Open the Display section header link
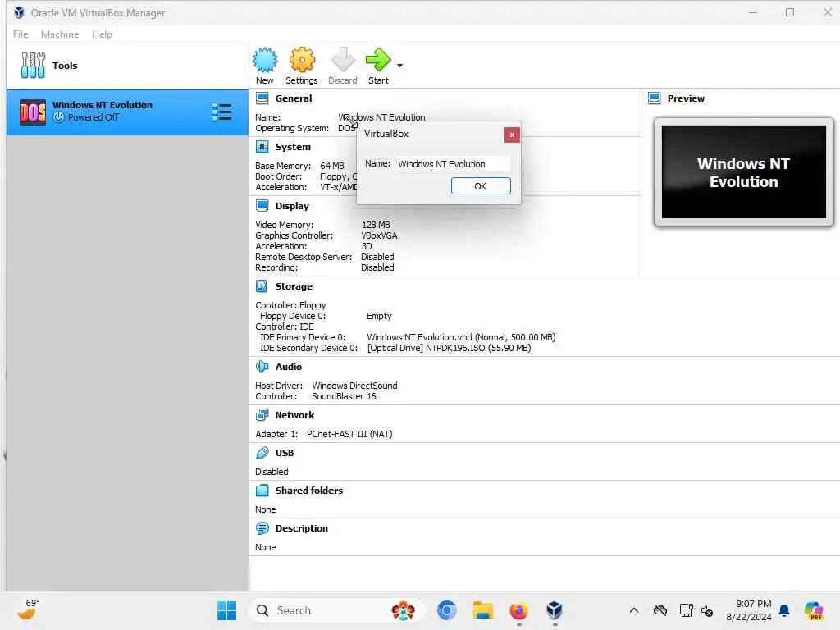Image resolution: width=840 pixels, height=630 pixels. click(292, 206)
